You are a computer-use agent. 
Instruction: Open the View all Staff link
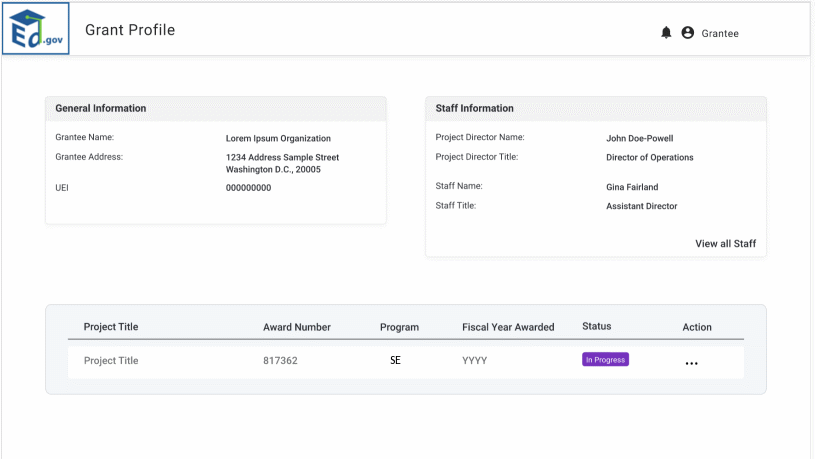(725, 243)
